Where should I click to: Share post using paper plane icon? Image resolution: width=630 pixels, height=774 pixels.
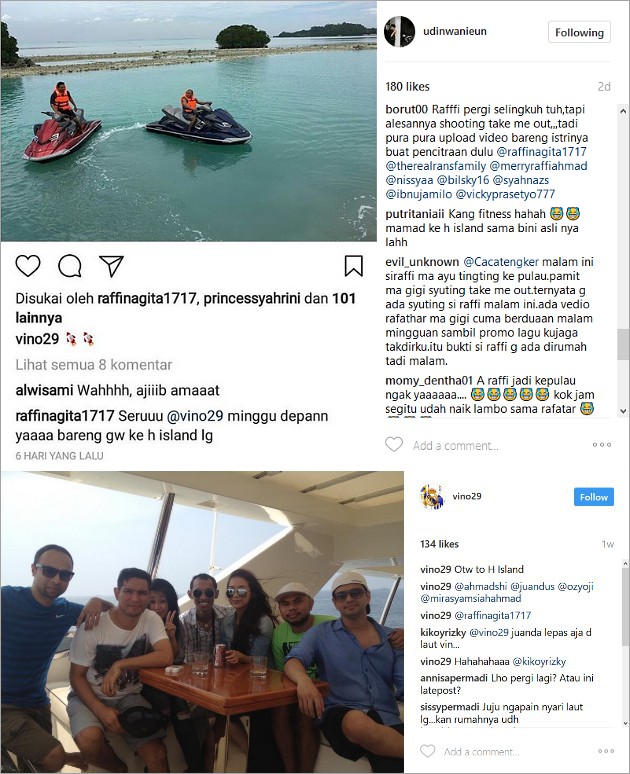coord(111,266)
